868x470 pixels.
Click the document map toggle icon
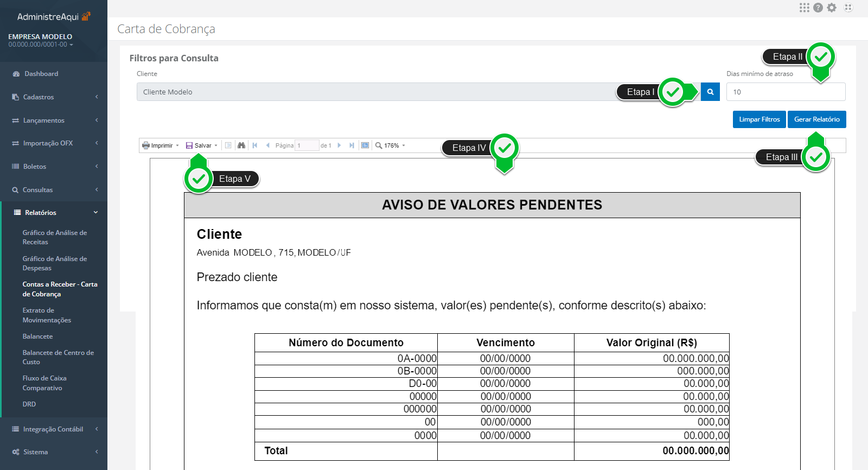(228, 145)
